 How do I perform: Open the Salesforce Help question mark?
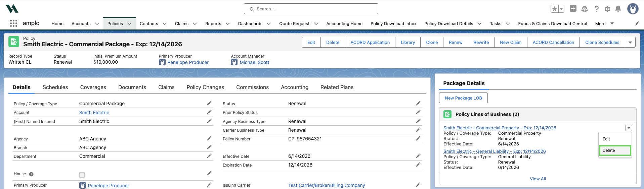tap(596, 9)
